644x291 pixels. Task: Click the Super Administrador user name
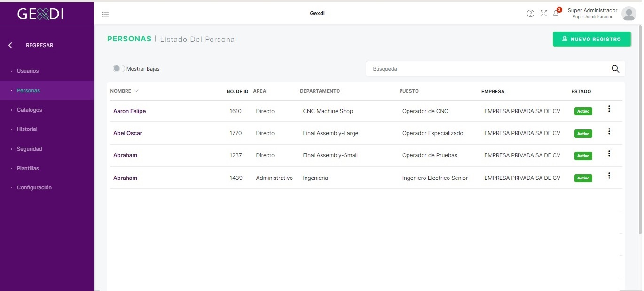[592, 10]
